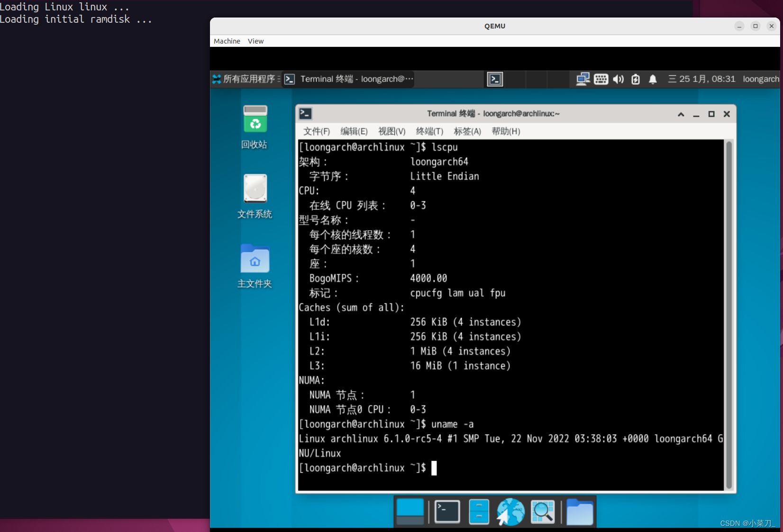The image size is (783, 532).
Task: Open the file manager cabinet dock icon
Action: [479, 512]
